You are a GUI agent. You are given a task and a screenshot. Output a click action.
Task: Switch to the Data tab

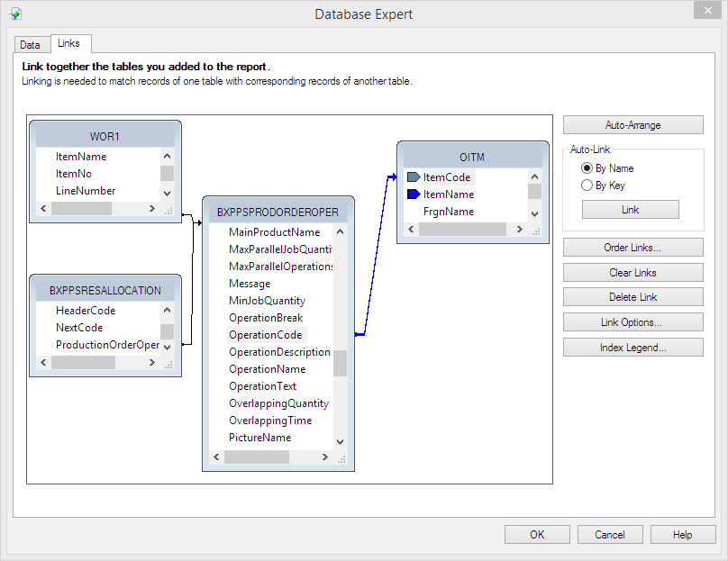[x=30, y=44]
